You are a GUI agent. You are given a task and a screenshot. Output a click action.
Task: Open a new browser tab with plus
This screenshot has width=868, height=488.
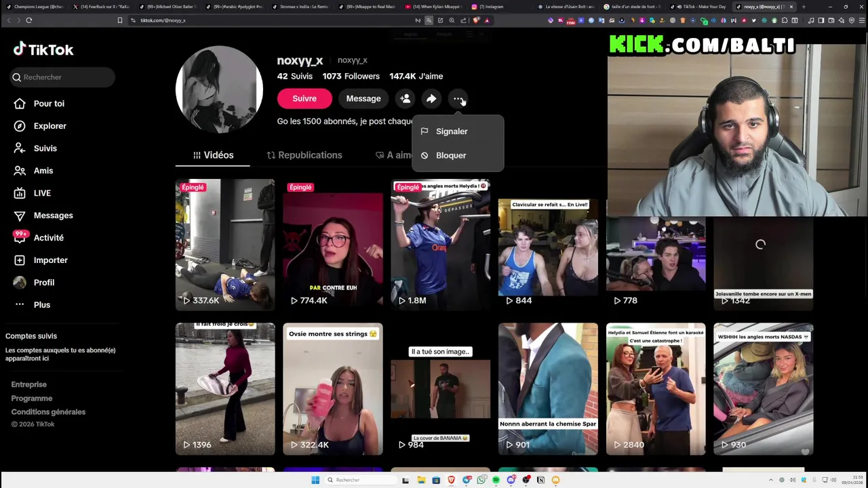804,7
